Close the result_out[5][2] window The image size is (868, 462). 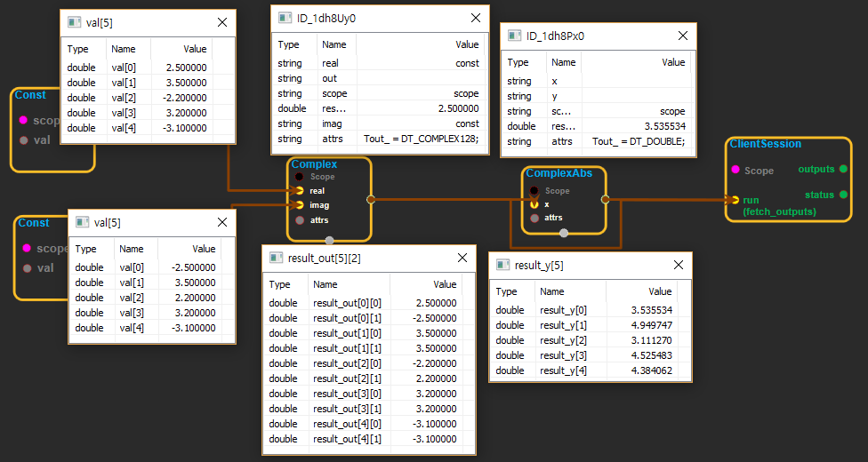point(462,259)
